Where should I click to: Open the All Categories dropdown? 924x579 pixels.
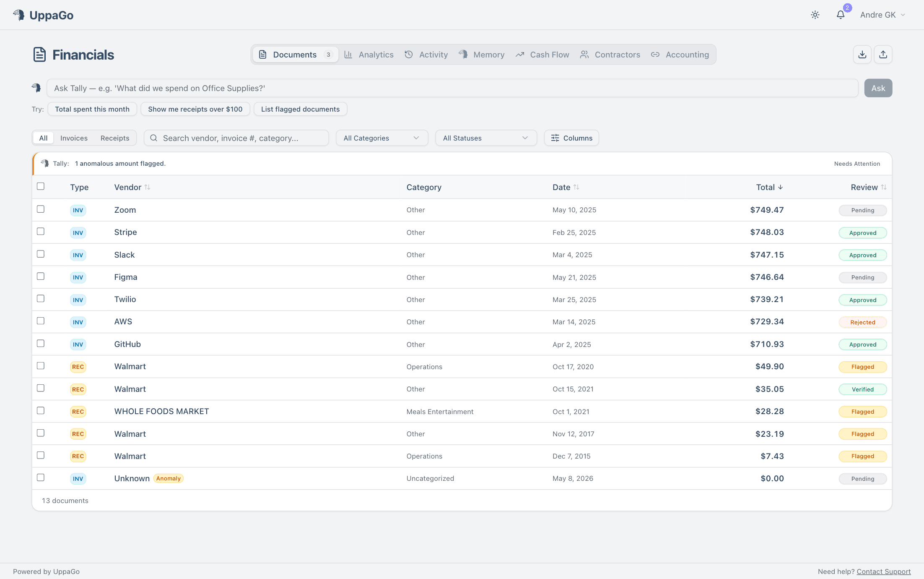382,138
